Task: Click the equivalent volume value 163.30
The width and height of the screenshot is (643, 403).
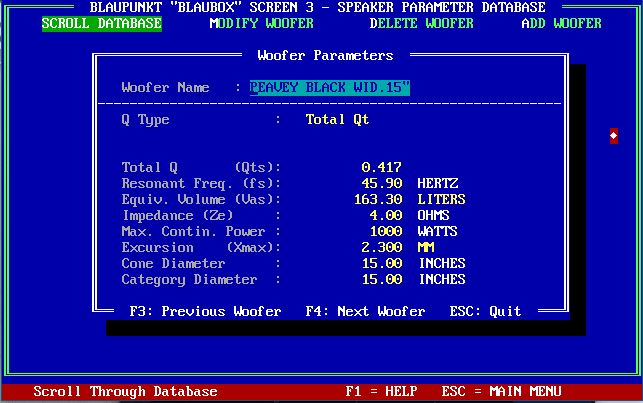Action: pyautogui.click(x=378, y=199)
